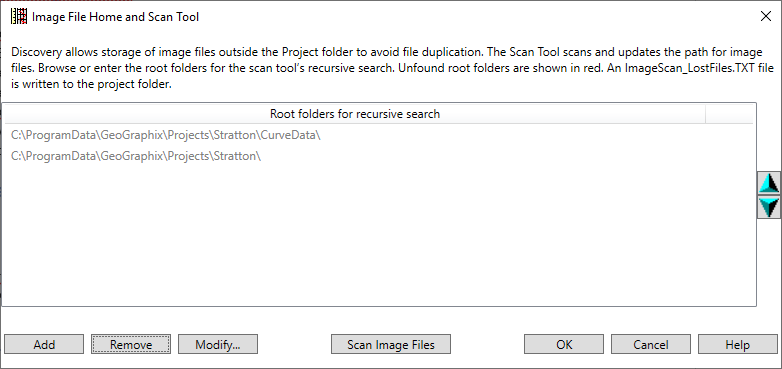The height and width of the screenshot is (369, 782).
Task: Open the Modify... folder dialog
Action: pyautogui.click(x=218, y=344)
